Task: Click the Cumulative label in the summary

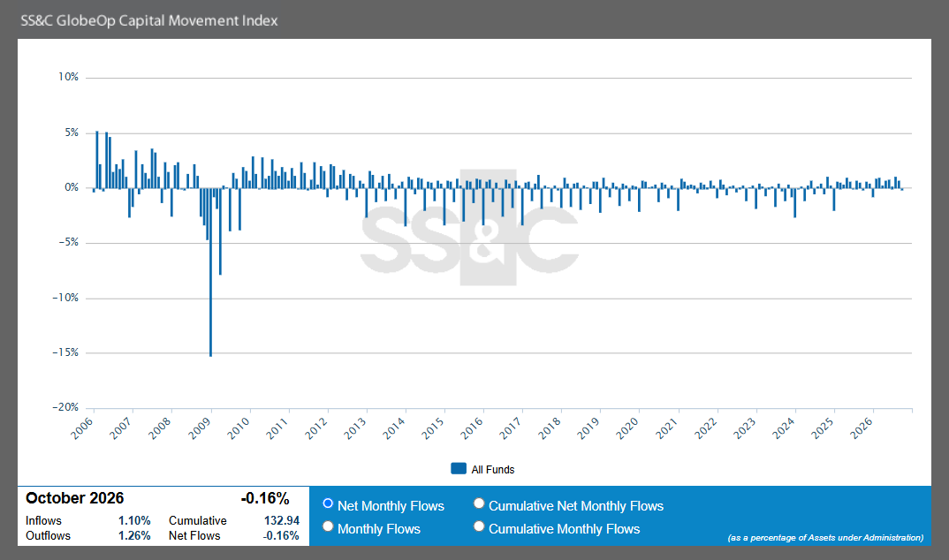Action: [x=198, y=520]
